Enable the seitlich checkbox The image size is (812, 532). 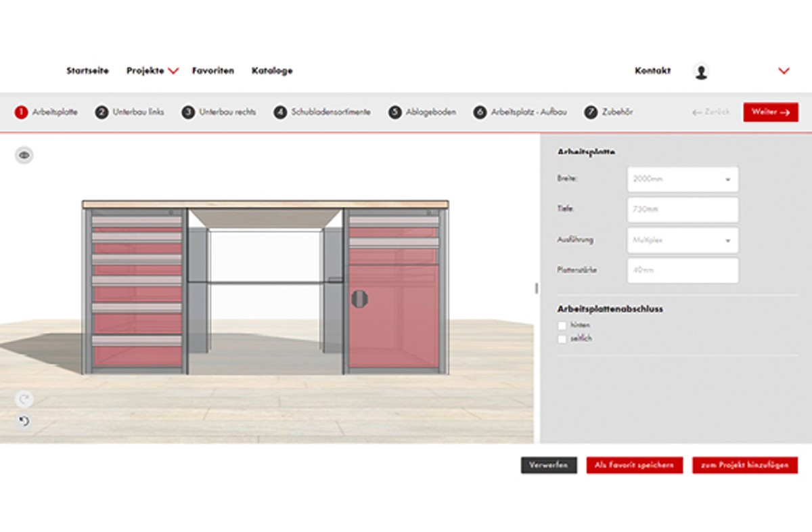tap(562, 339)
